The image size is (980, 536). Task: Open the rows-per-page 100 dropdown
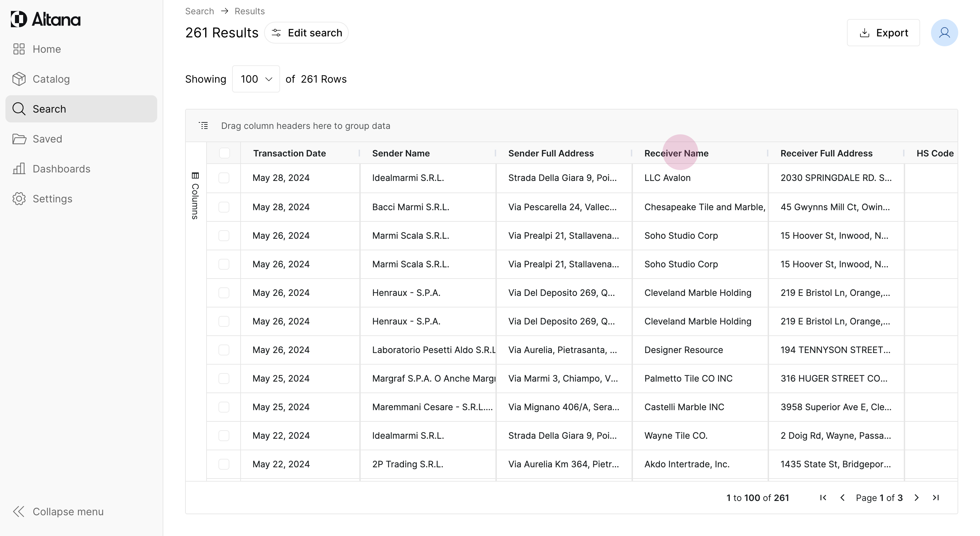256,79
